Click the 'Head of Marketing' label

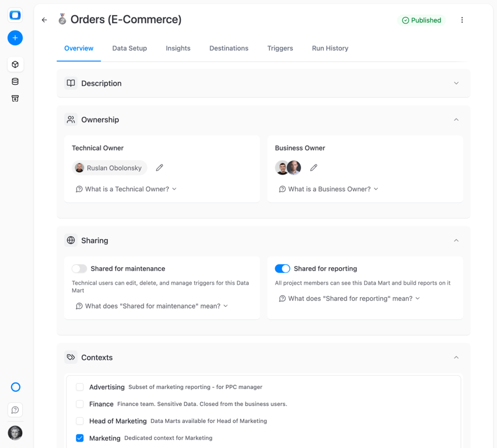[118, 421]
